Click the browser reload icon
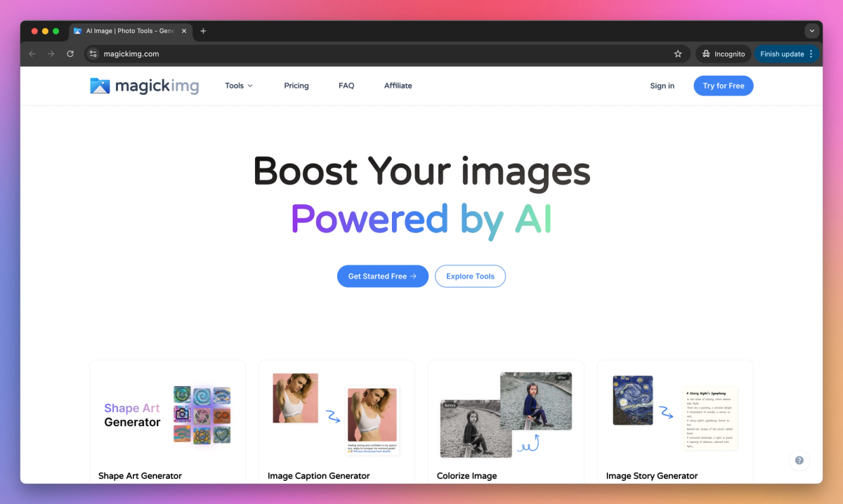The width and height of the screenshot is (843, 504). click(x=70, y=53)
